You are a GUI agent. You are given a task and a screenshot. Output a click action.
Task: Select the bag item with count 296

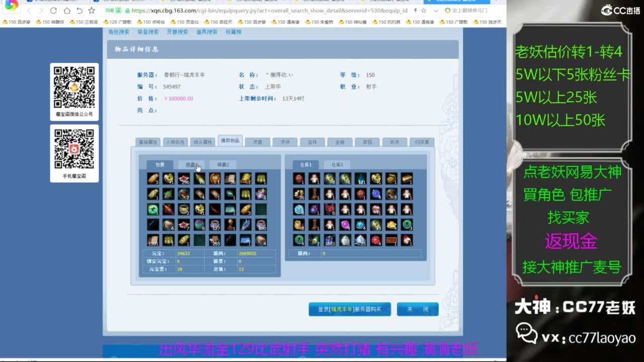click(x=184, y=178)
